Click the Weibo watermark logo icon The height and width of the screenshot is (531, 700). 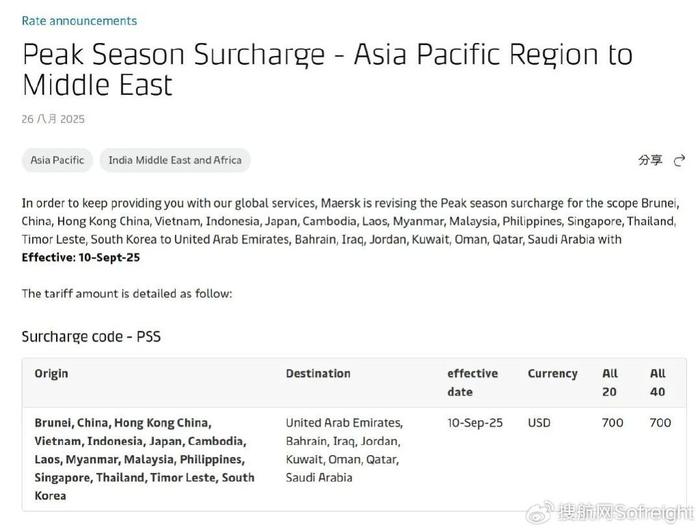point(540,513)
